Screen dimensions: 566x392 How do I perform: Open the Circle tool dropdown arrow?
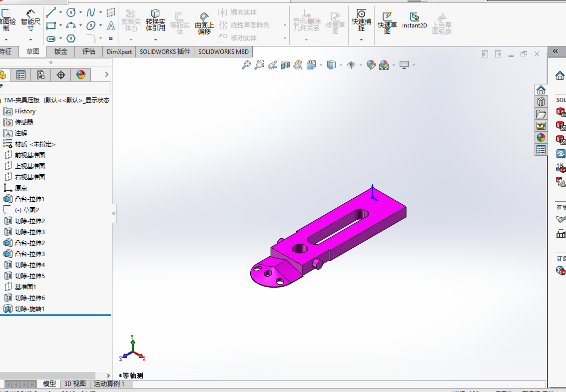point(80,12)
